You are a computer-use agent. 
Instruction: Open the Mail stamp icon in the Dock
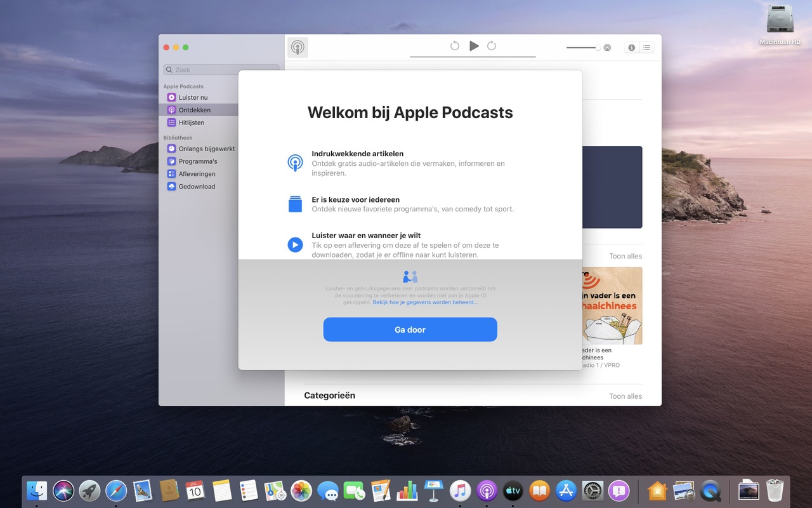click(x=143, y=490)
